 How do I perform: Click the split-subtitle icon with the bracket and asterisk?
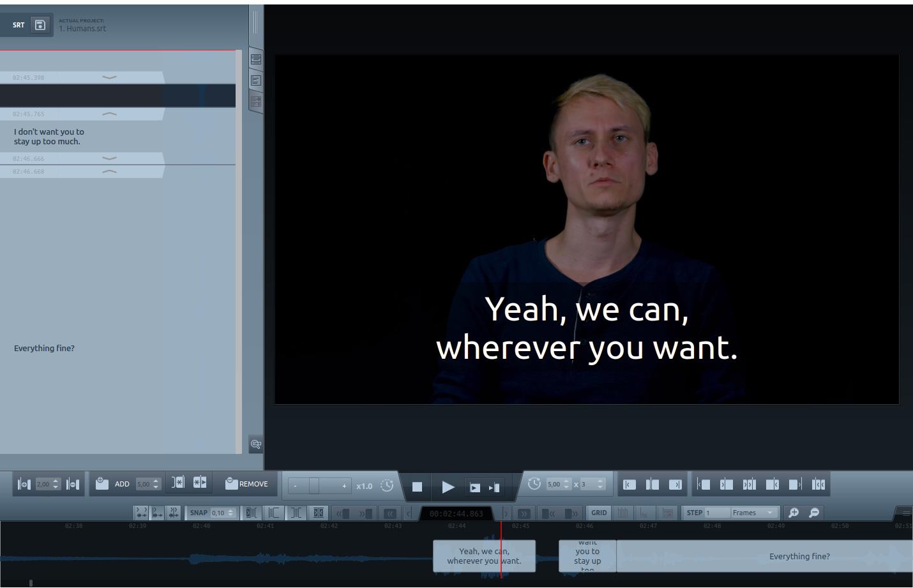point(178,482)
